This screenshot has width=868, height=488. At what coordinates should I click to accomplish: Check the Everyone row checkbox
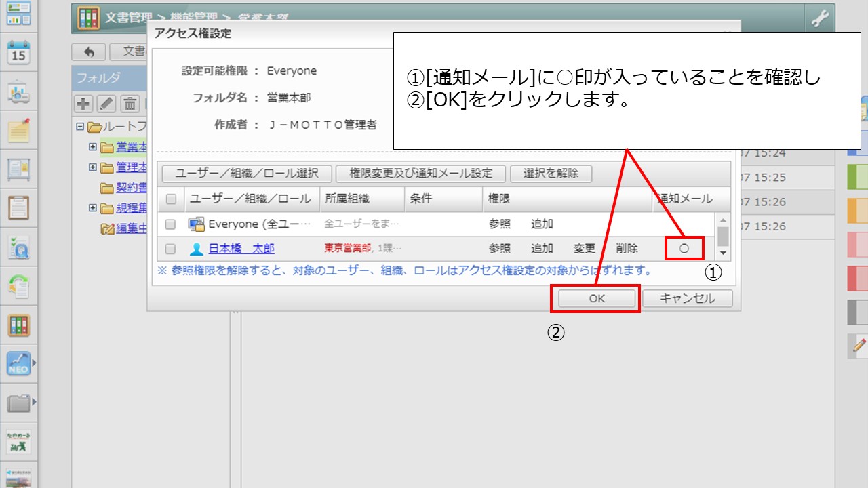(x=171, y=224)
